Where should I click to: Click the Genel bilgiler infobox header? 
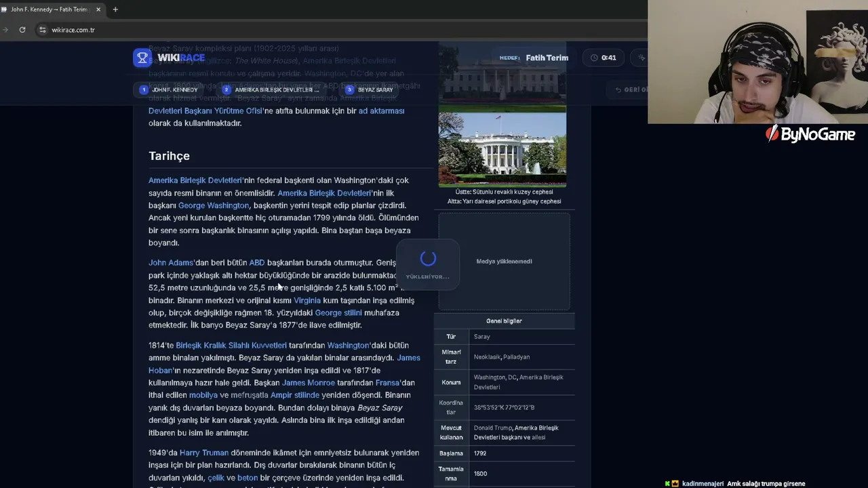coord(504,321)
